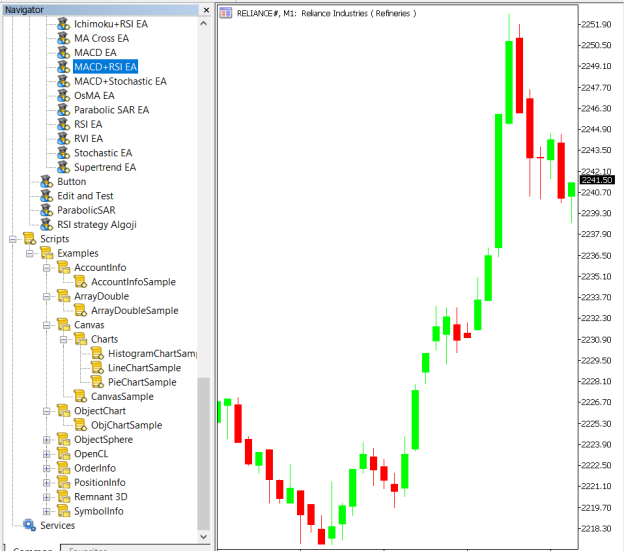624x552 pixels.
Task: Collapse the ArrayDouble folder node
Action: point(47,296)
